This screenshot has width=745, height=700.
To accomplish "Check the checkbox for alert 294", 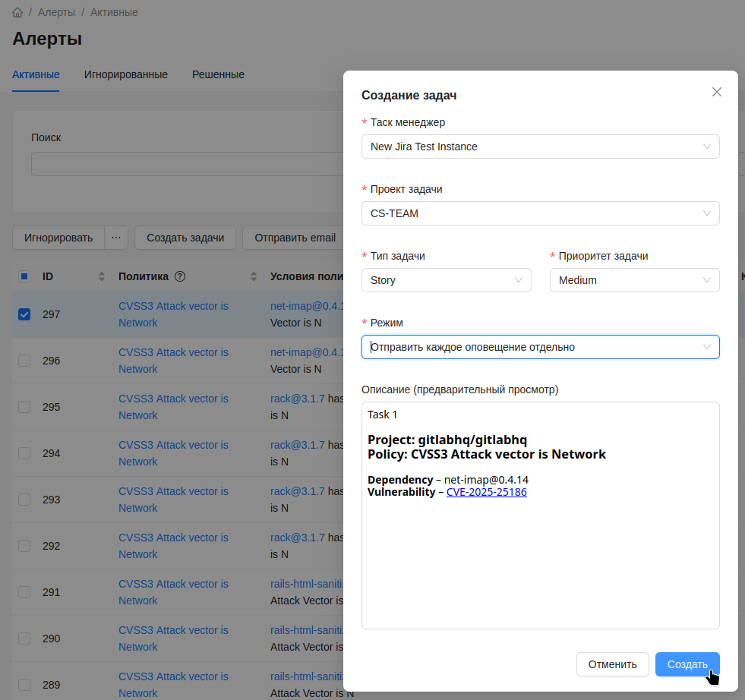I will click(24, 453).
